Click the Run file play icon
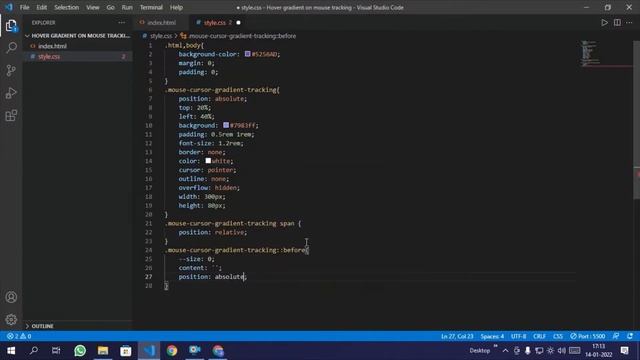This screenshot has width=640, height=360. coord(604,23)
